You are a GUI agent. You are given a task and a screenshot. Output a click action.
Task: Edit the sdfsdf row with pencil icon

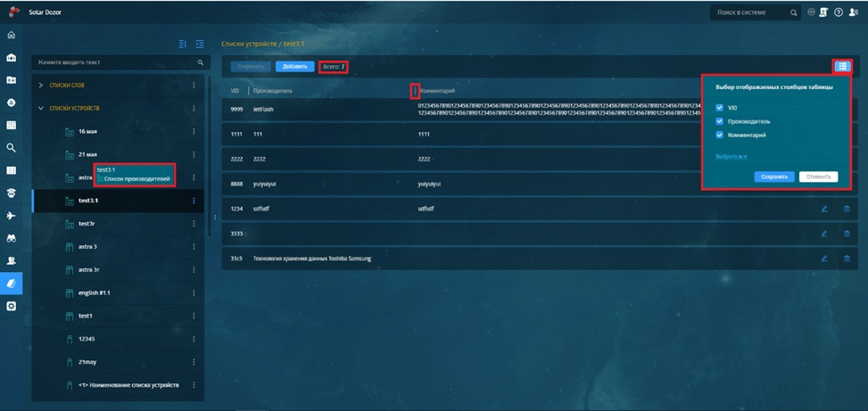click(x=824, y=209)
